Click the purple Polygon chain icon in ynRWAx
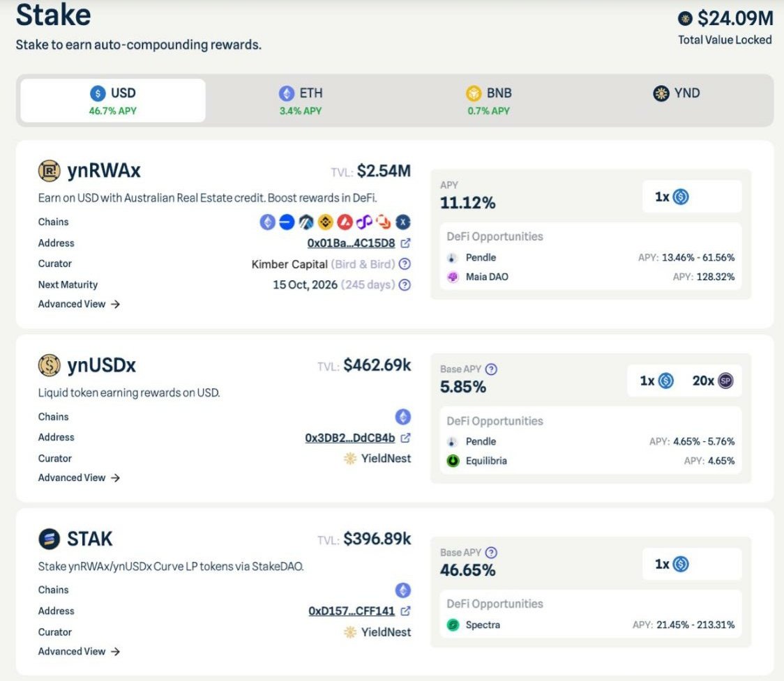Image resolution: width=784 pixels, height=681 pixels. pyautogui.click(x=364, y=222)
